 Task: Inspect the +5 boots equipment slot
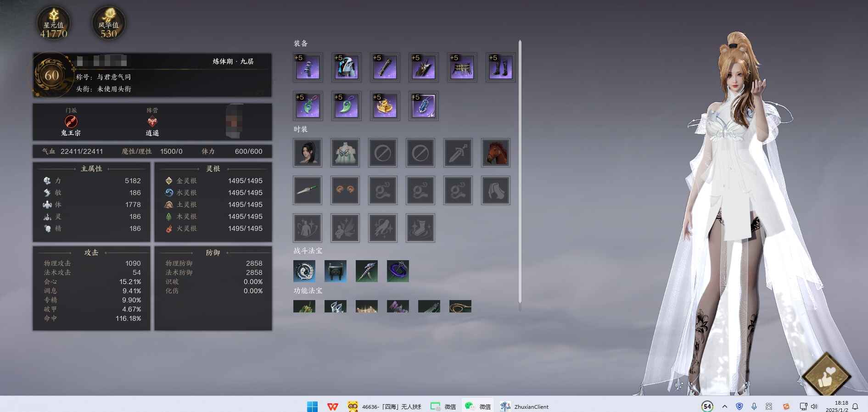tap(501, 67)
